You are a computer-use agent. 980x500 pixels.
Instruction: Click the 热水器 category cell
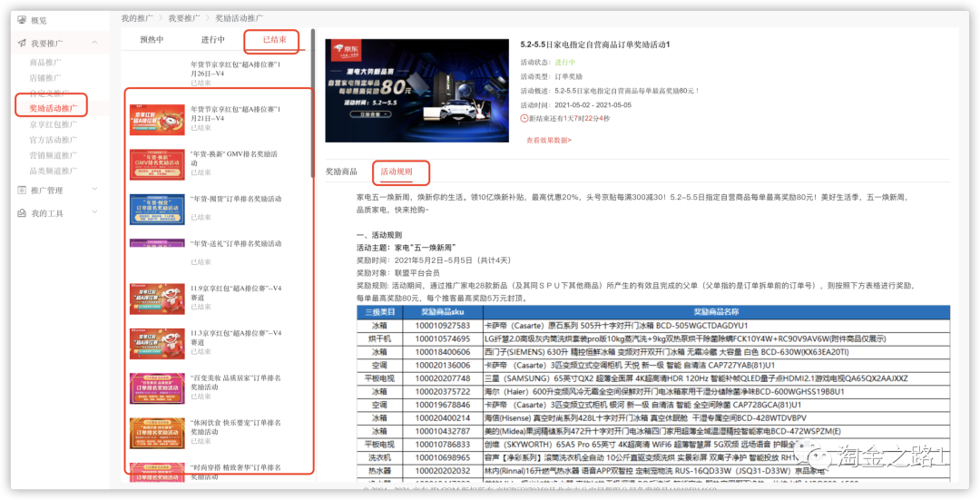[x=380, y=471]
